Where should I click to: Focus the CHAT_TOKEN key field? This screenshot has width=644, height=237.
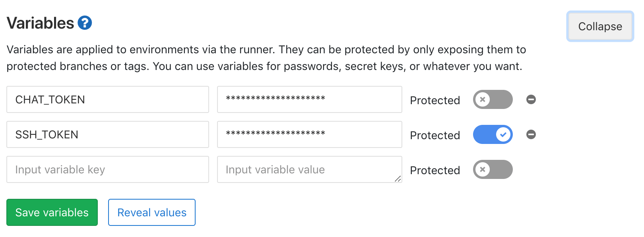[108, 99]
